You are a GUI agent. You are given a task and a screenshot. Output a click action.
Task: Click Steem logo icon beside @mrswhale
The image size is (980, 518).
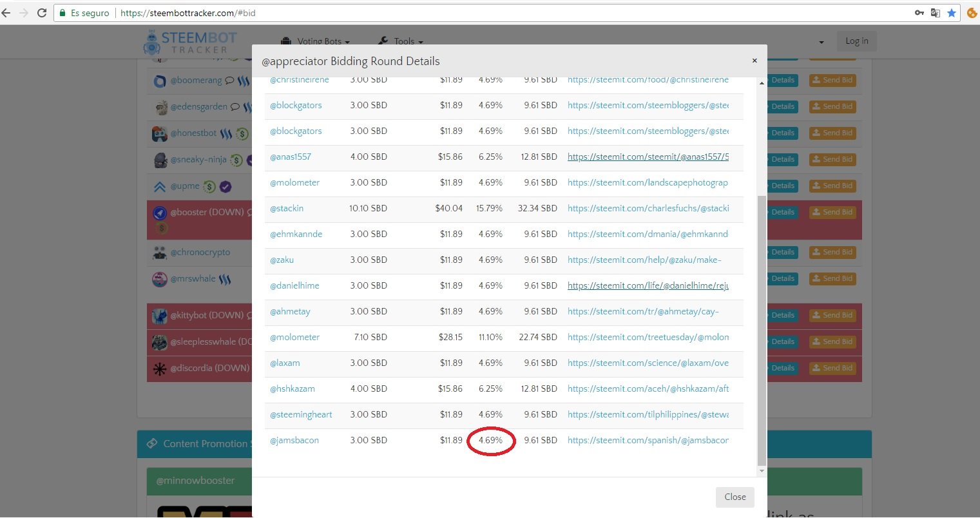pyautogui.click(x=225, y=280)
